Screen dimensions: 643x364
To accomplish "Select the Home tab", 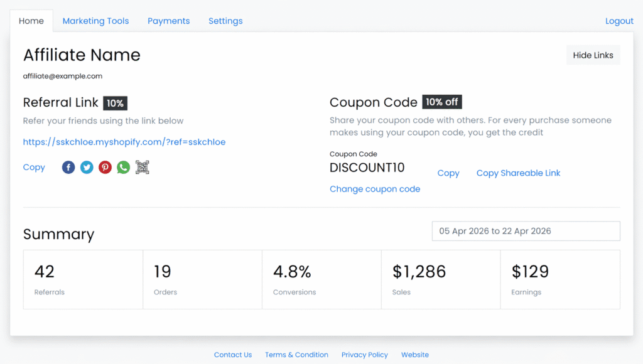I will (x=31, y=21).
